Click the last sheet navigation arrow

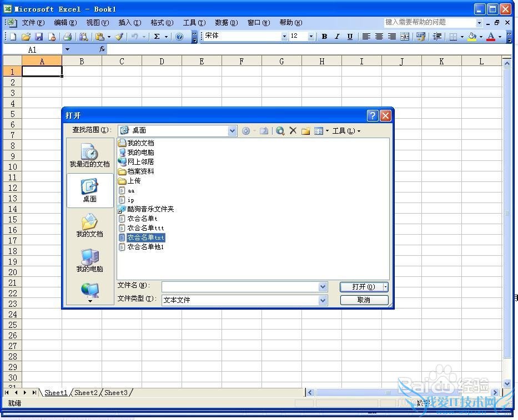click(x=34, y=393)
